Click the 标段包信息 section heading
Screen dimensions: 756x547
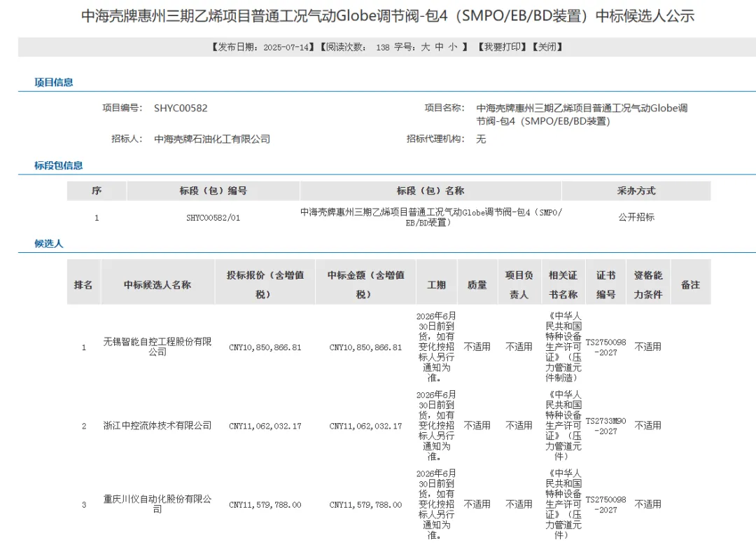pyautogui.click(x=58, y=165)
